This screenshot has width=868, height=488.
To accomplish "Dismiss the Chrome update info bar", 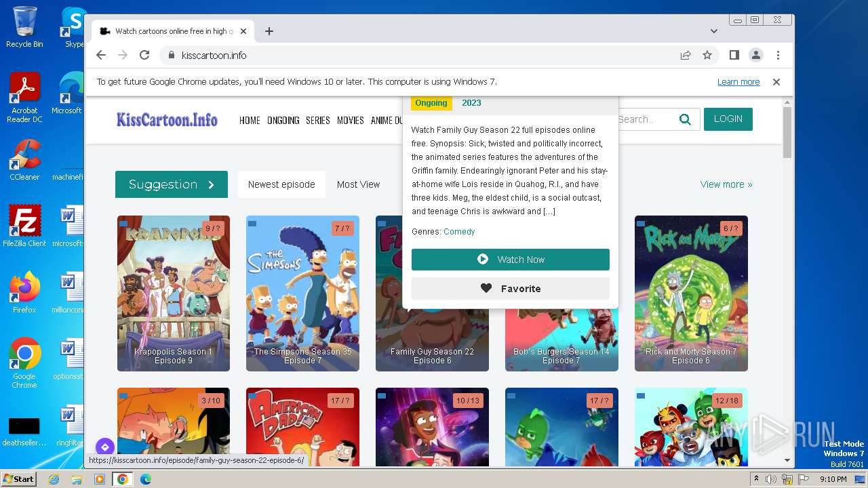I will pyautogui.click(x=776, y=82).
